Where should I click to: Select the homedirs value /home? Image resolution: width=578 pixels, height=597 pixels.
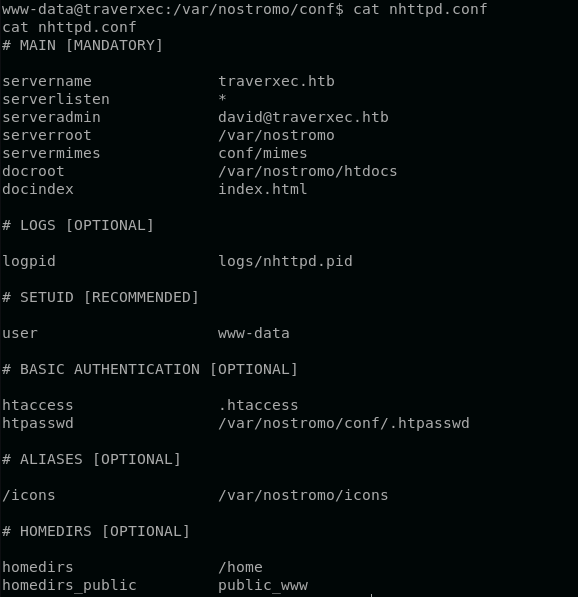(x=240, y=567)
